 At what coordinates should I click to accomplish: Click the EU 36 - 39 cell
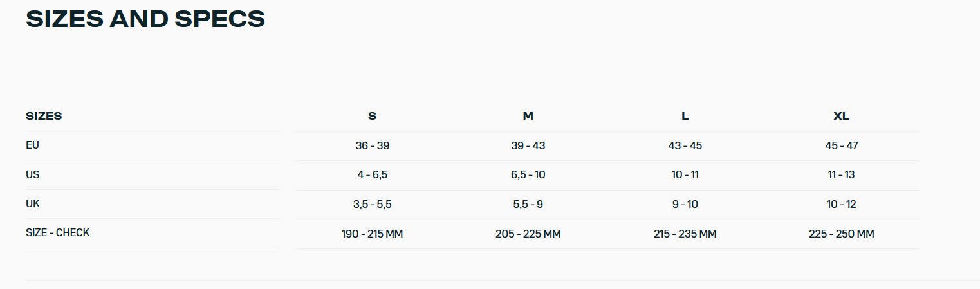tap(373, 146)
